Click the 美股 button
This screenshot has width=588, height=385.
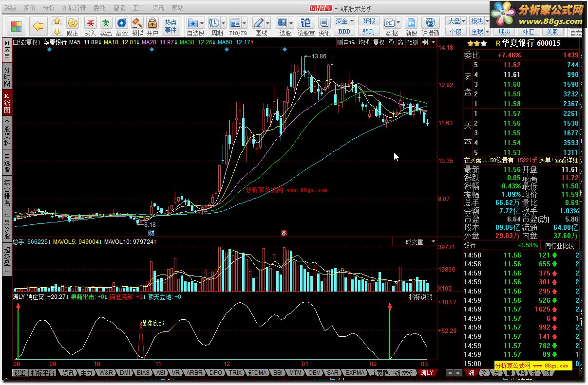pyautogui.click(x=552, y=32)
